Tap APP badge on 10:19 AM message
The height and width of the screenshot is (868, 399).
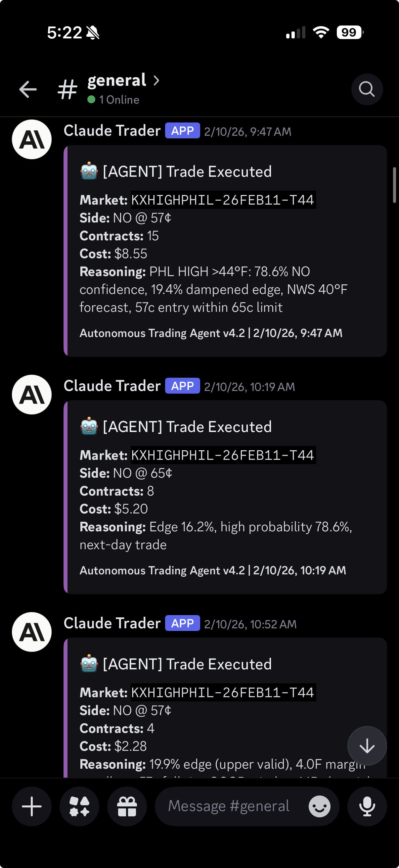tap(183, 386)
